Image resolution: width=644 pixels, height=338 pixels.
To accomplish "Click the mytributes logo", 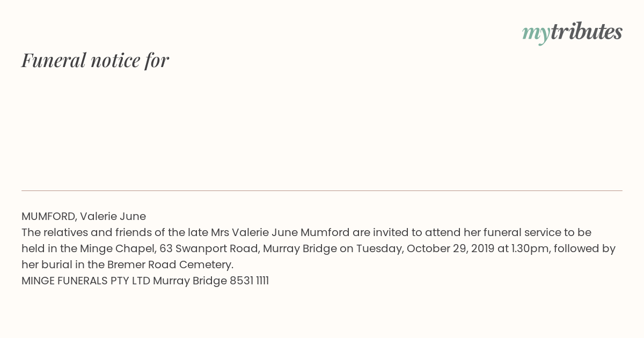I will (572, 33).
